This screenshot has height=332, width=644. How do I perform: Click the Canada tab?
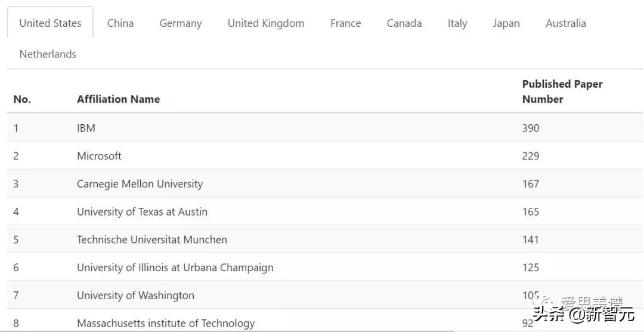404,23
